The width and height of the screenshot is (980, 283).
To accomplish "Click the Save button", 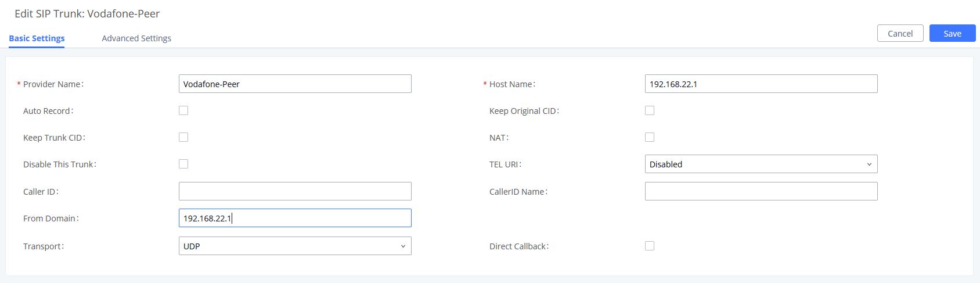I will pos(952,34).
